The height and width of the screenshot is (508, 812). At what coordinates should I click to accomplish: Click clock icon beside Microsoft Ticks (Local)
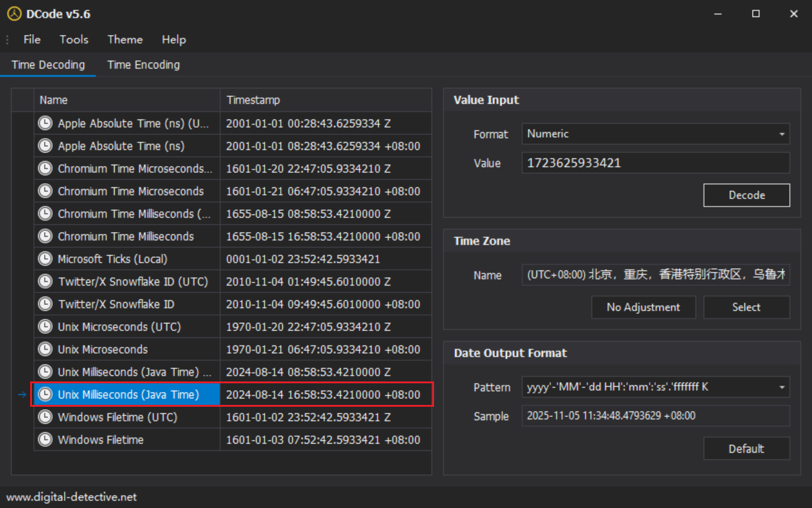[x=45, y=259]
